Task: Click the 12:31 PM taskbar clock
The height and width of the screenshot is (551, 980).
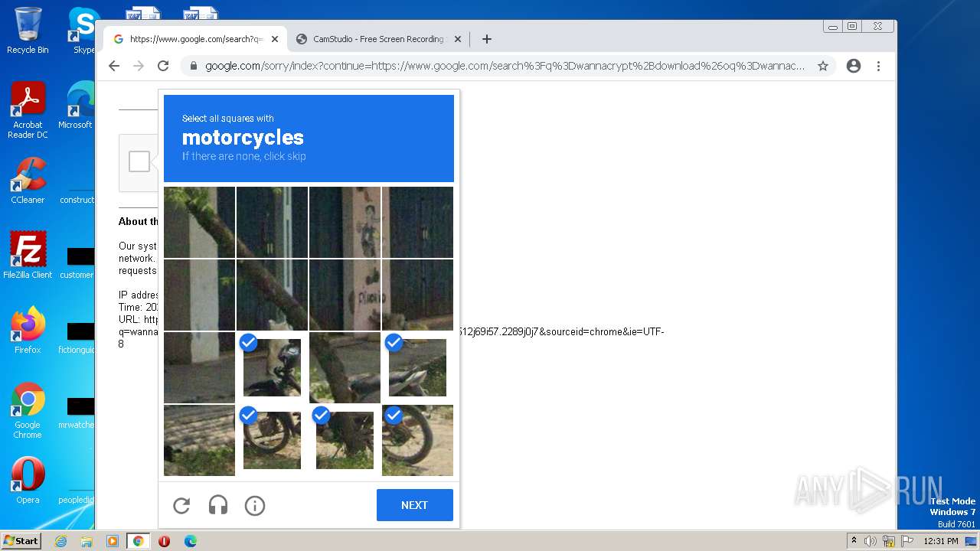Action: point(941,541)
